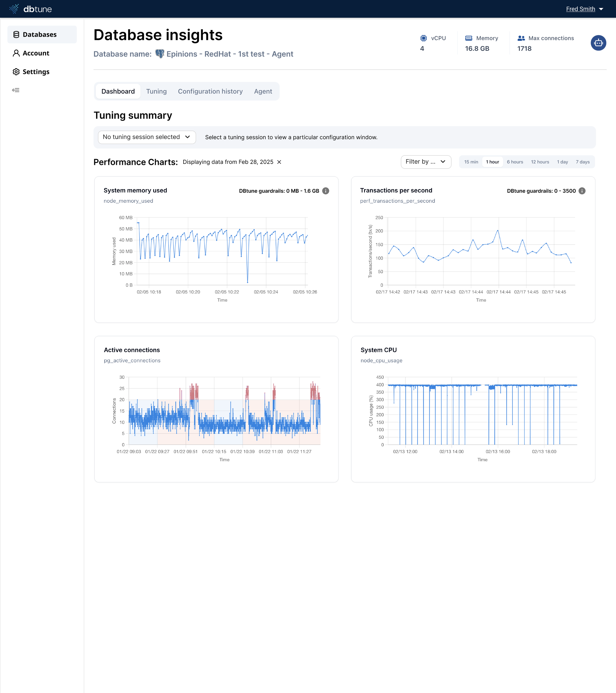
Task: Open the tuning session selector dropdown
Action: pos(146,137)
